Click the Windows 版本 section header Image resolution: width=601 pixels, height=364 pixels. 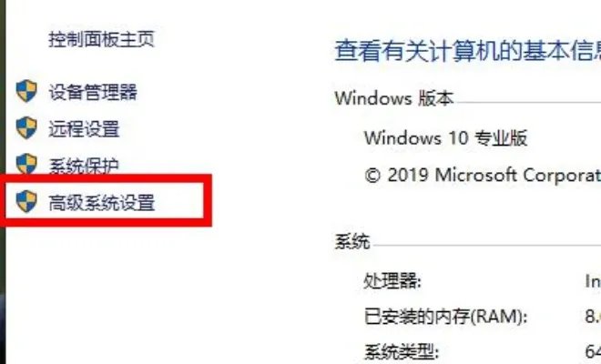pyautogui.click(x=394, y=98)
